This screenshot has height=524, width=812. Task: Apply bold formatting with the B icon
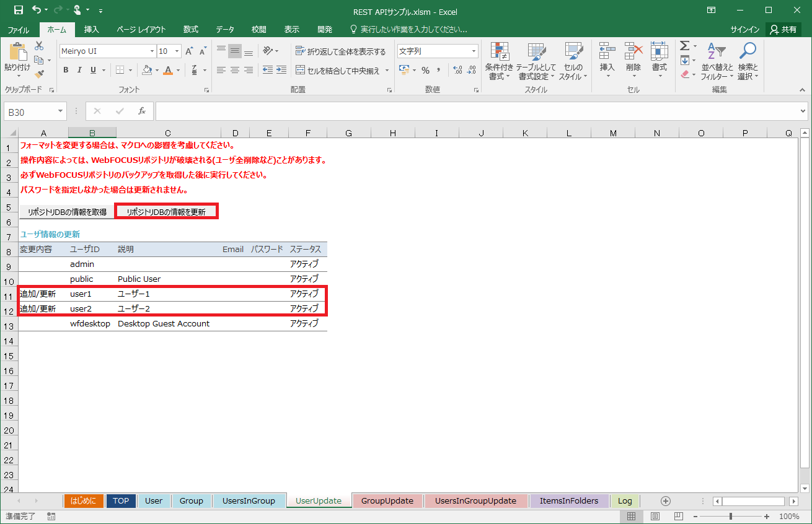pyautogui.click(x=66, y=69)
